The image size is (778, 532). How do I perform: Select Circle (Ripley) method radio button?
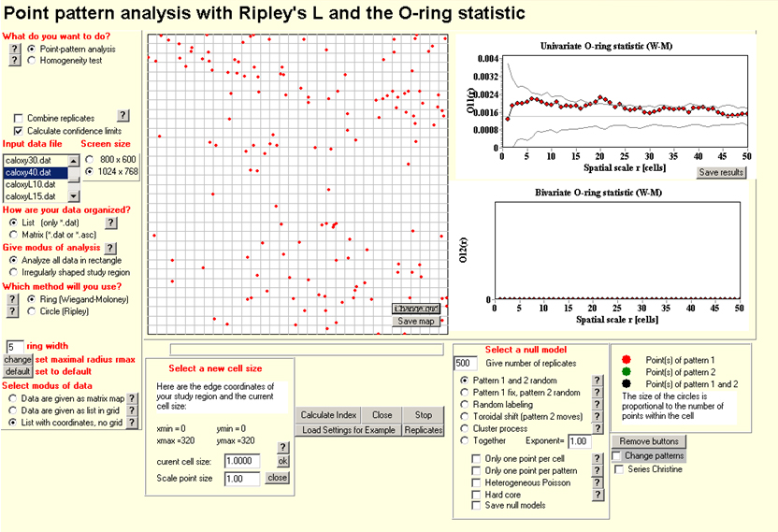[x=32, y=311]
